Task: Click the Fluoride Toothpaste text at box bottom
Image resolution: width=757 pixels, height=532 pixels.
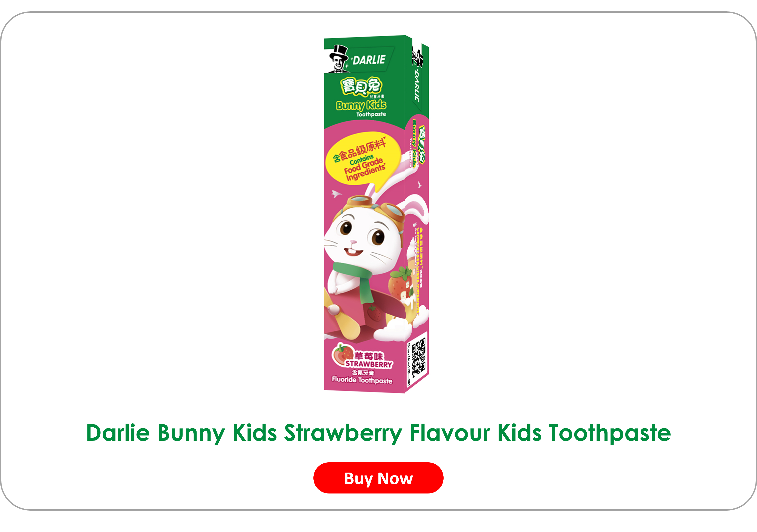Action: 362,380
